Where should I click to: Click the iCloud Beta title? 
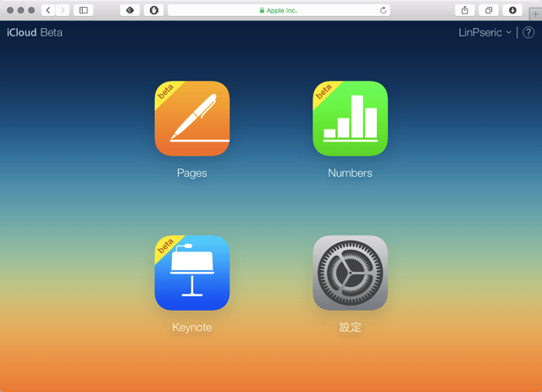35,32
